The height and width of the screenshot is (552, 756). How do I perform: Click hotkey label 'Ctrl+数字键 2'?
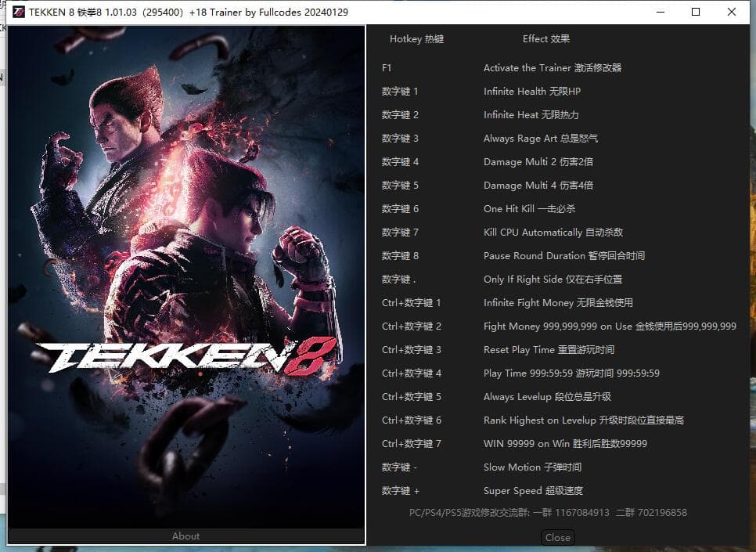coord(412,327)
